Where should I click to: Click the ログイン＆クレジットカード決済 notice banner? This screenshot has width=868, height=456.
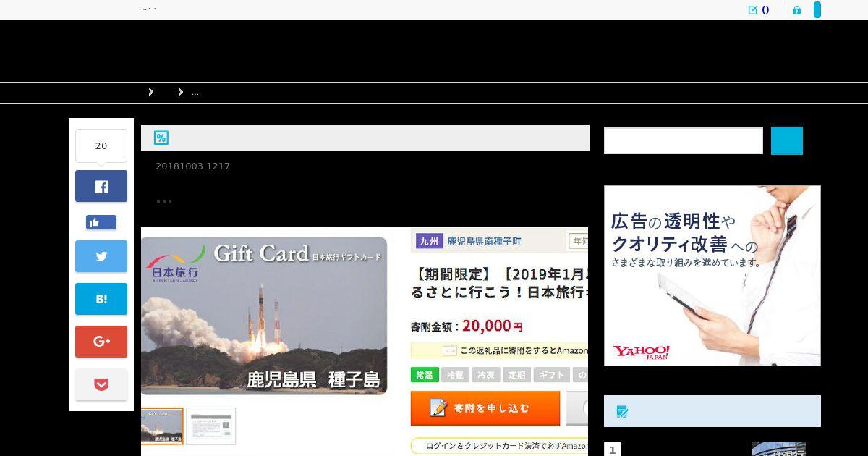[x=499, y=446]
